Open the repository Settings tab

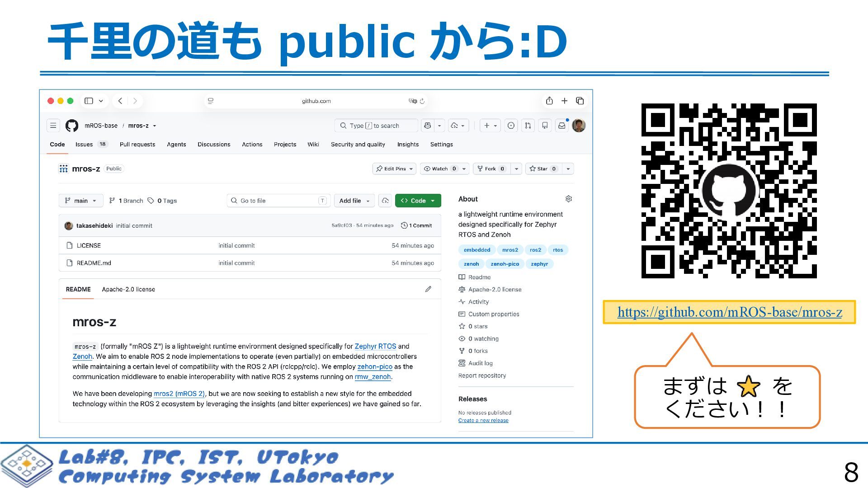(442, 144)
